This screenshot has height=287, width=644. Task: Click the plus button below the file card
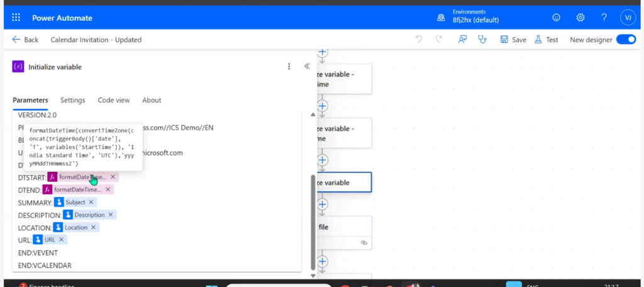click(323, 261)
